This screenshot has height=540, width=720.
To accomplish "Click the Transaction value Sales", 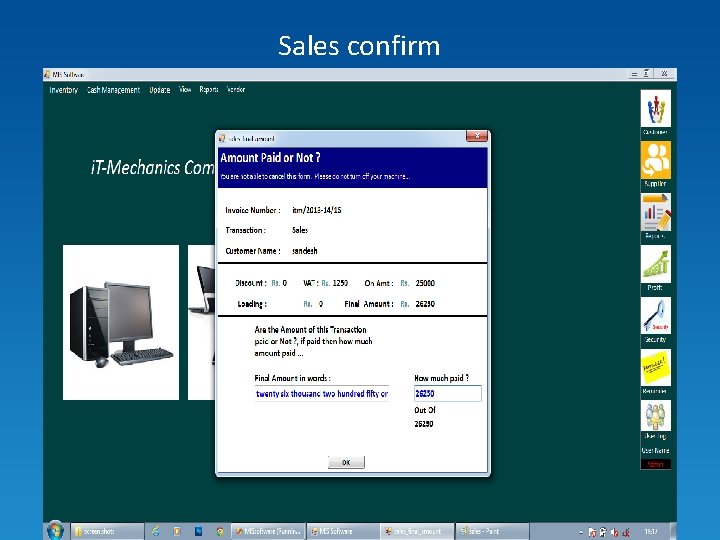I will point(300,230).
